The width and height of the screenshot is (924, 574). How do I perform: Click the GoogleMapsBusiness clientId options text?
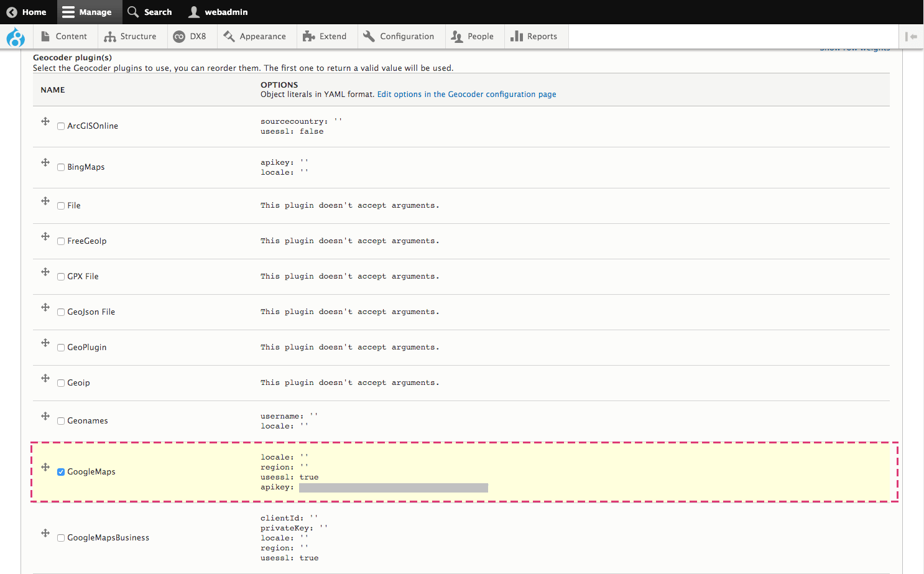[289, 518]
